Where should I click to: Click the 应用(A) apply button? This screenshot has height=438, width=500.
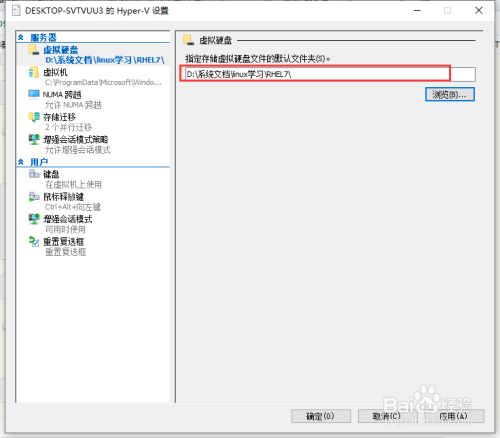[x=454, y=416]
